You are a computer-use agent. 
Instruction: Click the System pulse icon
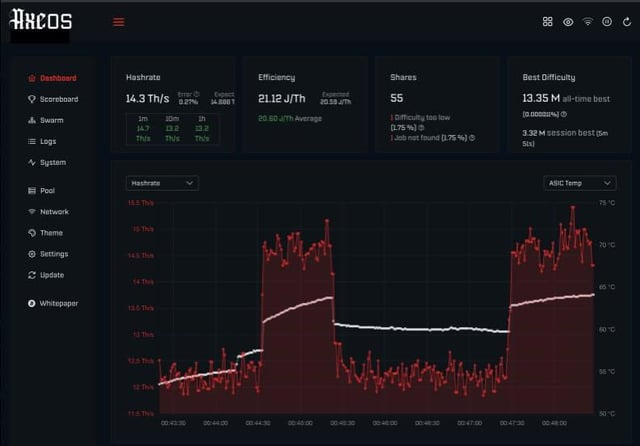click(x=32, y=162)
